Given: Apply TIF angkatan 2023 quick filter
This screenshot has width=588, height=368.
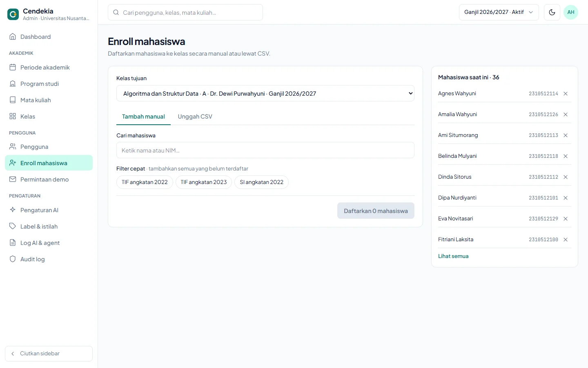Looking at the screenshot, I should [204, 182].
